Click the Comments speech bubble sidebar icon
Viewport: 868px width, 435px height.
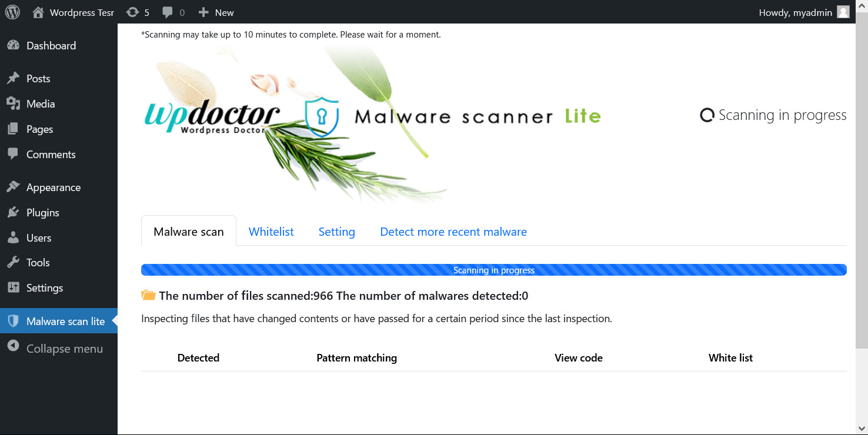click(x=13, y=154)
